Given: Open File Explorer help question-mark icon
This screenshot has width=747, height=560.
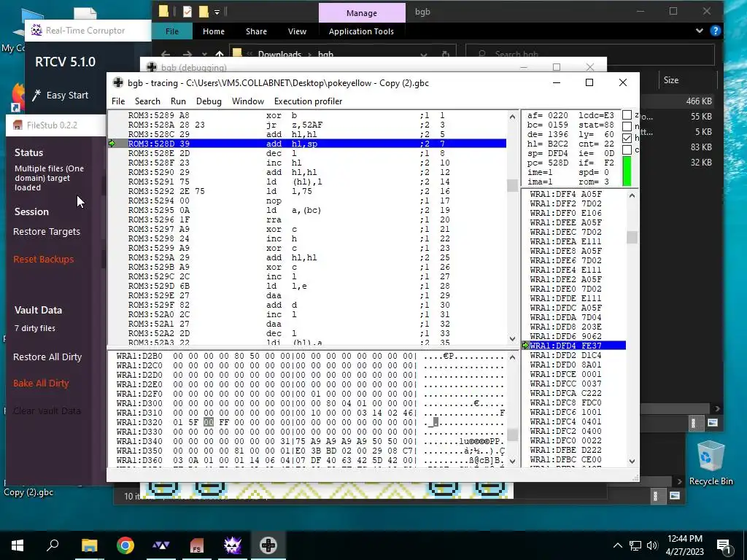Looking at the screenshot, I should (715, 31).
